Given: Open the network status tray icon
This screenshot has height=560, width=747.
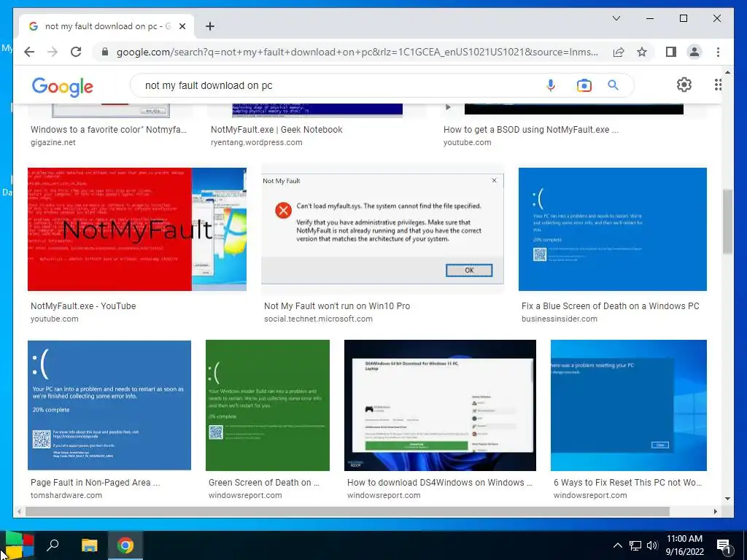Looking at the screenshot, I should (x=635, y=545).
